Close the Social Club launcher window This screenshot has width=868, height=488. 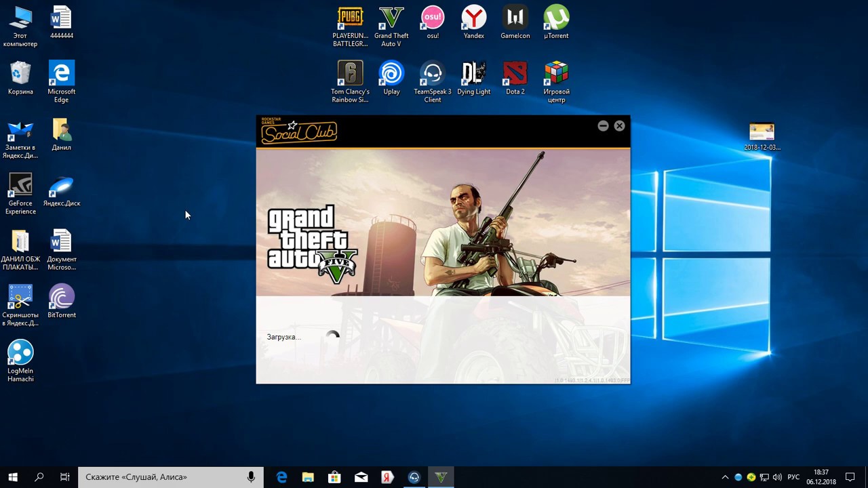[x=619, y=125]
